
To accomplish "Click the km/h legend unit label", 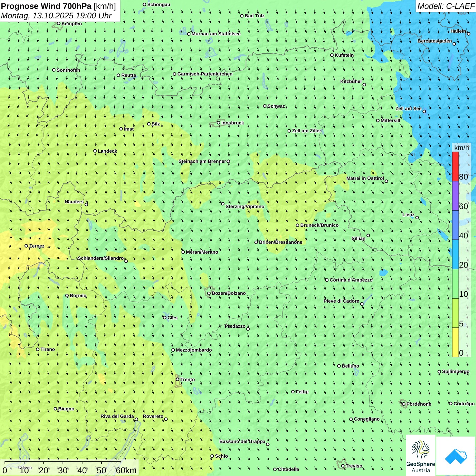I will 461,148.
